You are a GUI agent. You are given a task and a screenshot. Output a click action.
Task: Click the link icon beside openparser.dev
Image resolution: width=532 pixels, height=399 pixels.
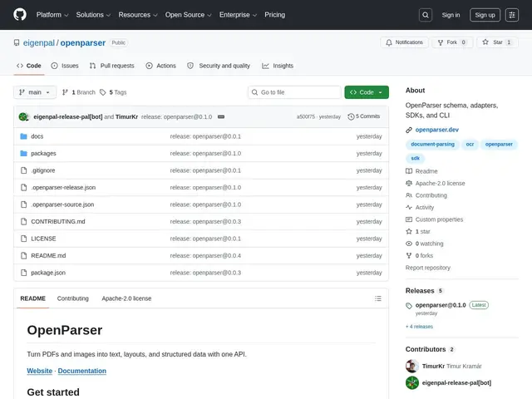coord(409,130)
